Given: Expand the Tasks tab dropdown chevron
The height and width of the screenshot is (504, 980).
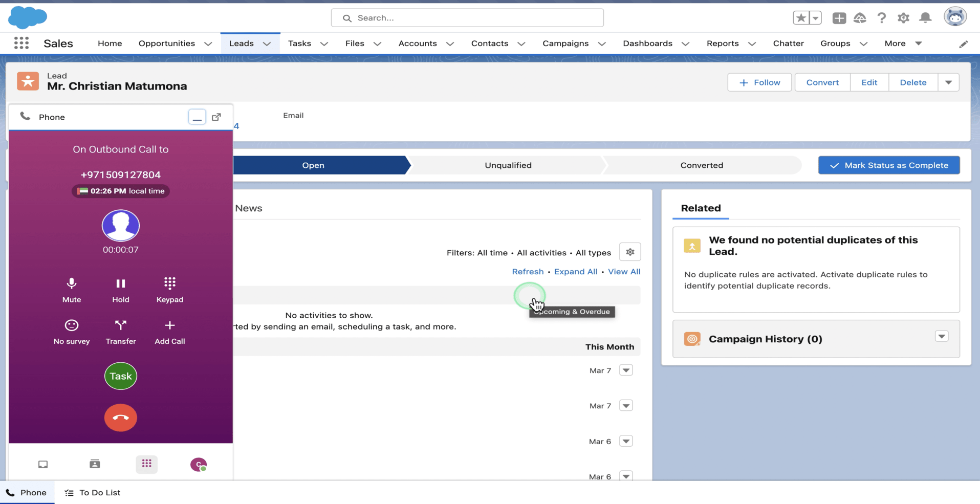Looking at the screenshot, I should (324, 44).
